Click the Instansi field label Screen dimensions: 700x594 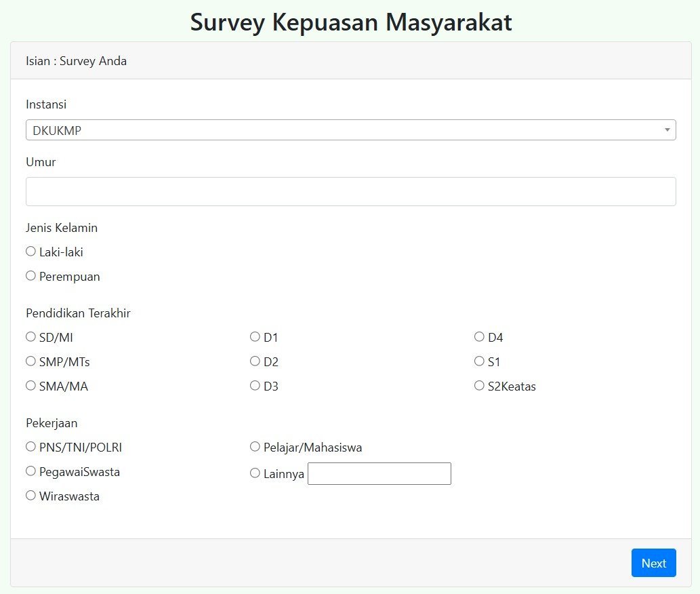(x=46, y=104)
